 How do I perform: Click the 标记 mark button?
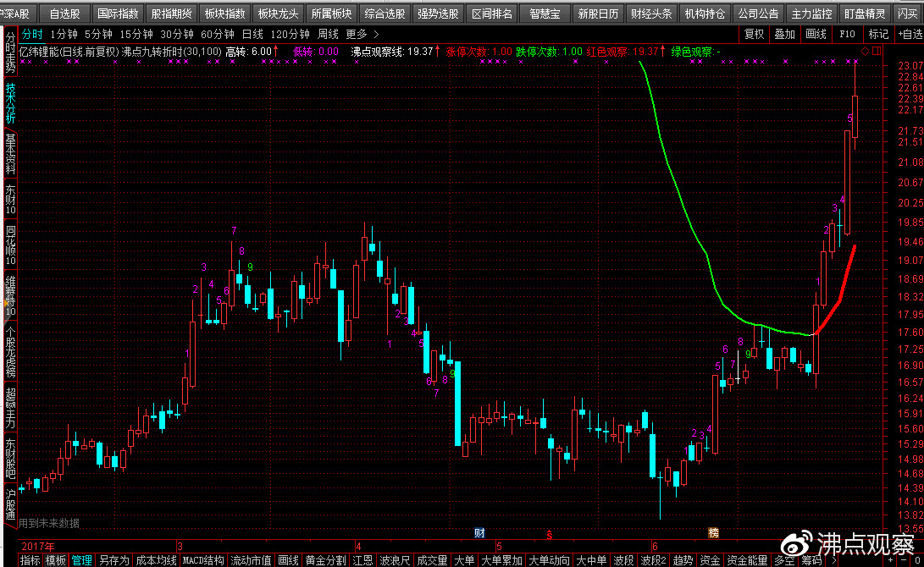pos(878,34)
